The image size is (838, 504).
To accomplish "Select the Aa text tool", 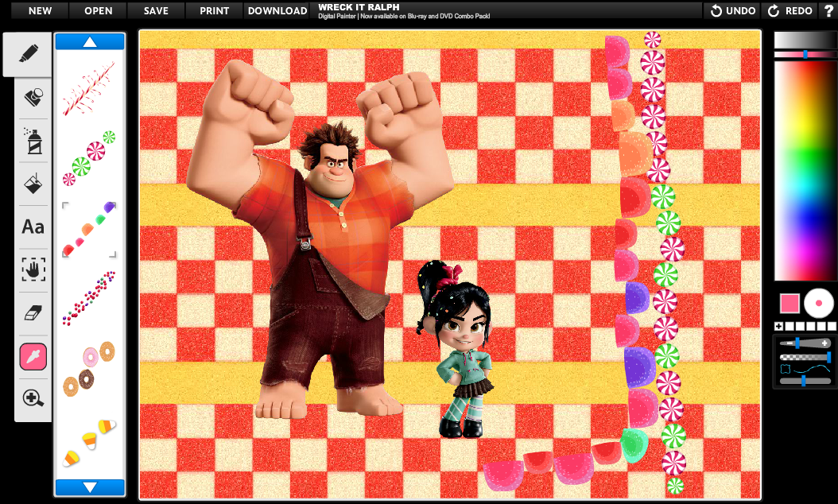I will 33,227.
